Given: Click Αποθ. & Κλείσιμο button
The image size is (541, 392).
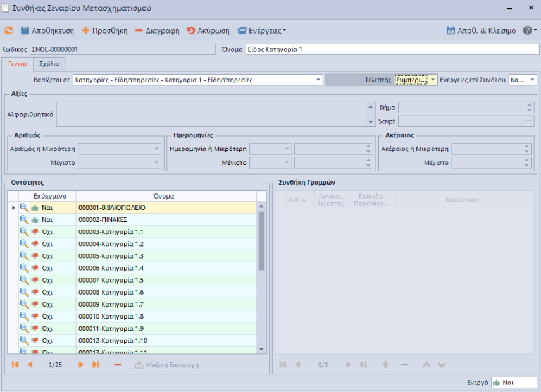Looking at the screenshot, I should (481, 30).
